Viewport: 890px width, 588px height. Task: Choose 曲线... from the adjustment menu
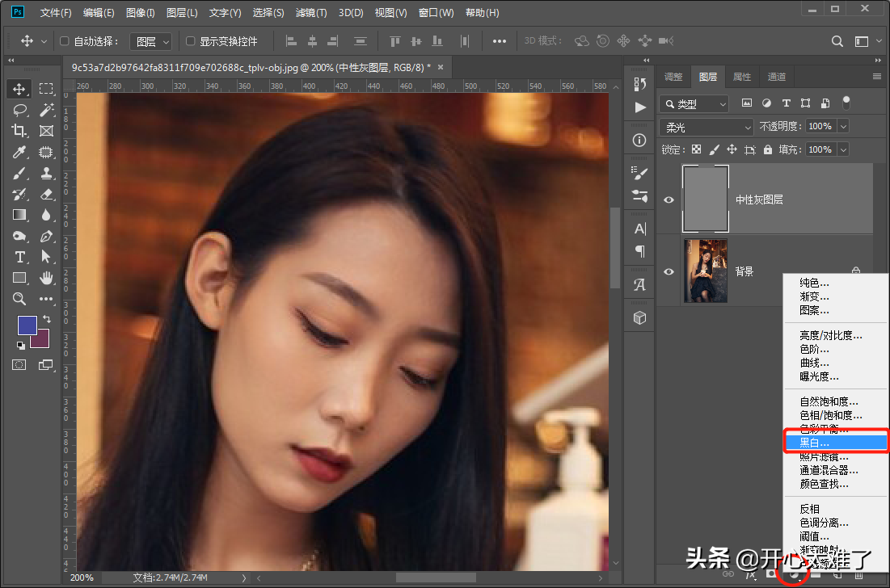pyautogui.click(x=814, y=363)
